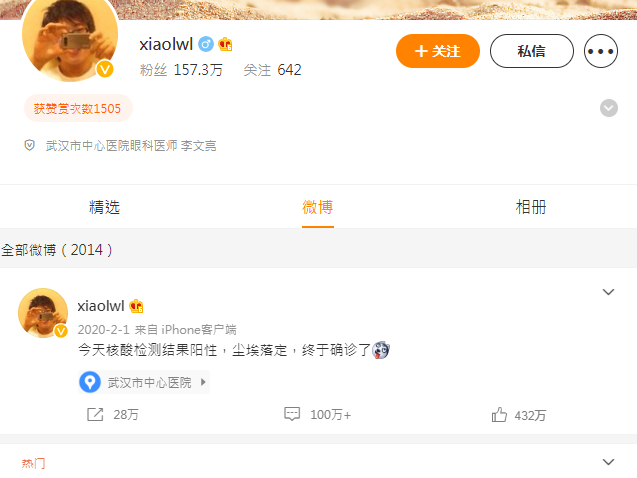Image resolution: width=637 pixels, height=478 pixels.
Task: Open the 武汉市中心医院 location link
Action: 144,382
